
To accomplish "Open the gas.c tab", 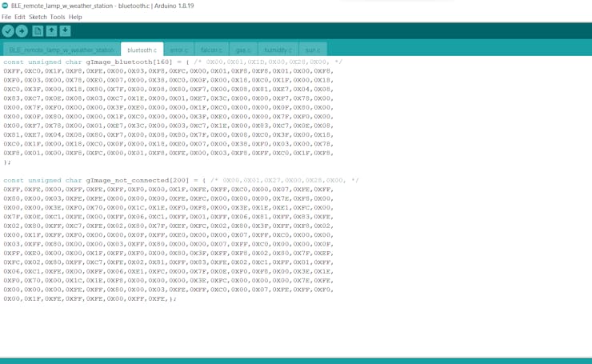I will 242,50.
